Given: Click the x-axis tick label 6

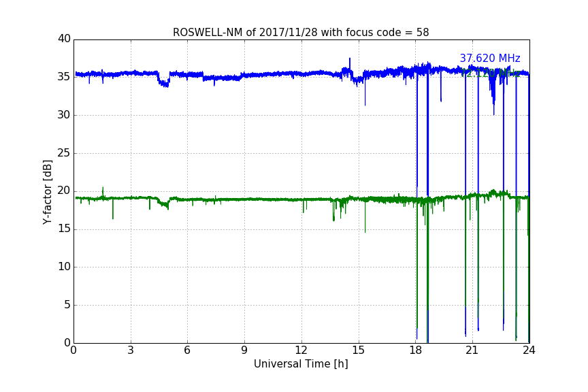Looking at the screenshot, I should click(x=188, y=350).
